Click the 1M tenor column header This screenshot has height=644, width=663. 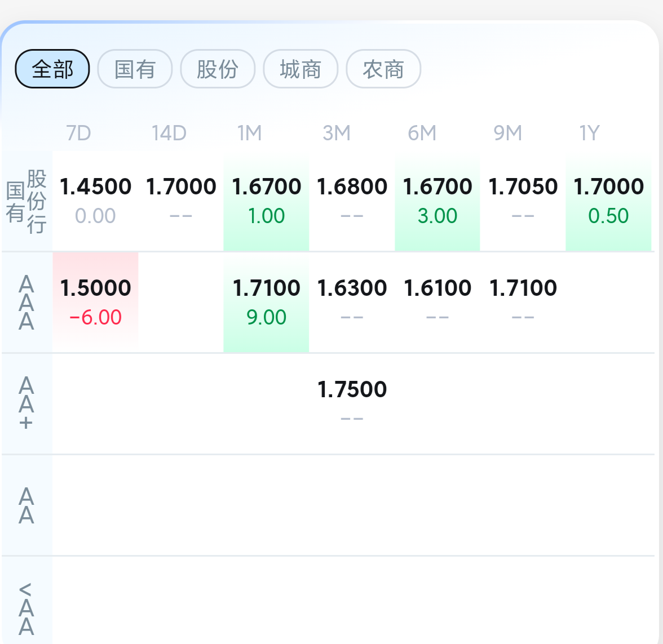pyautogui.click(x=250, y=133)
